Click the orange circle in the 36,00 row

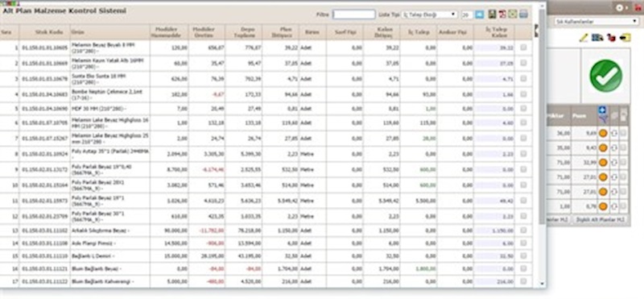(x=602, y=133)
